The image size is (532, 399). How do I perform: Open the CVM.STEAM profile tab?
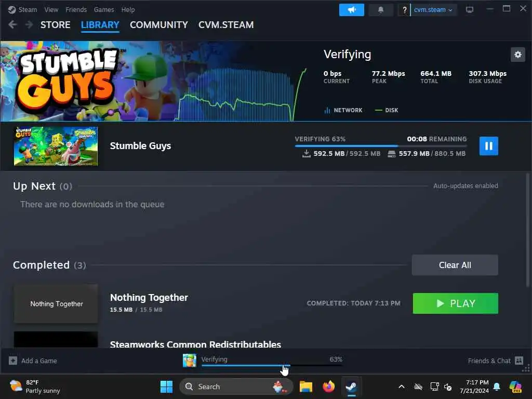pyautogui.click(x=226, y=25)
